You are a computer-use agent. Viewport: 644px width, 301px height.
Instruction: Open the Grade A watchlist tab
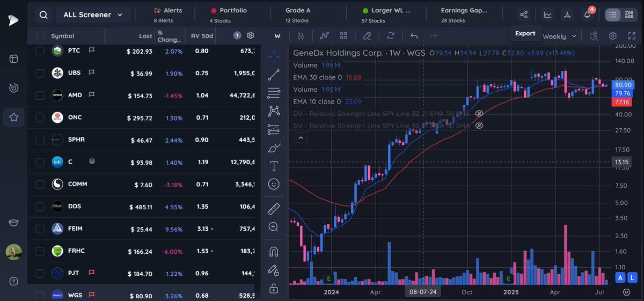[298, 14]
